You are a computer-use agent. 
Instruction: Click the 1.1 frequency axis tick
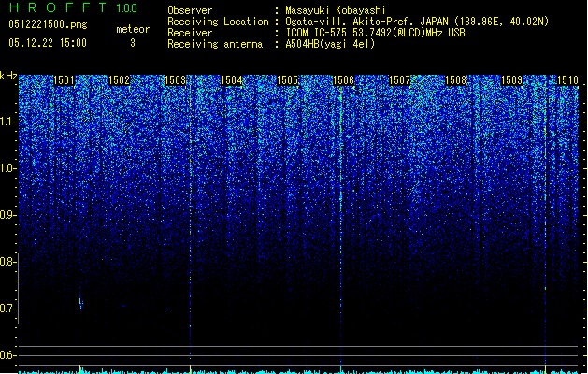coord(8,122)
